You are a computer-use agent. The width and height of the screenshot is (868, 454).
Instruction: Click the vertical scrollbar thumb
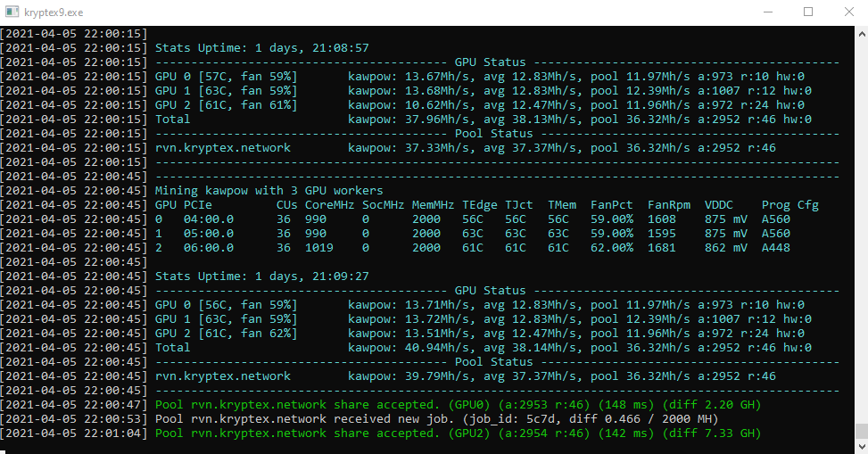click(x=860, y=433)
